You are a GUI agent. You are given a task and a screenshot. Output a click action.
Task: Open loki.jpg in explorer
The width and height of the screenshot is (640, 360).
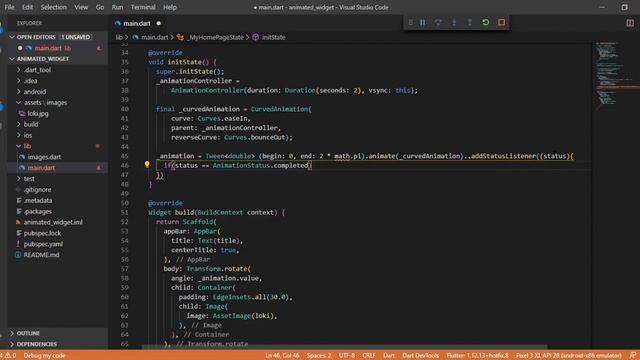coord(38,113)
